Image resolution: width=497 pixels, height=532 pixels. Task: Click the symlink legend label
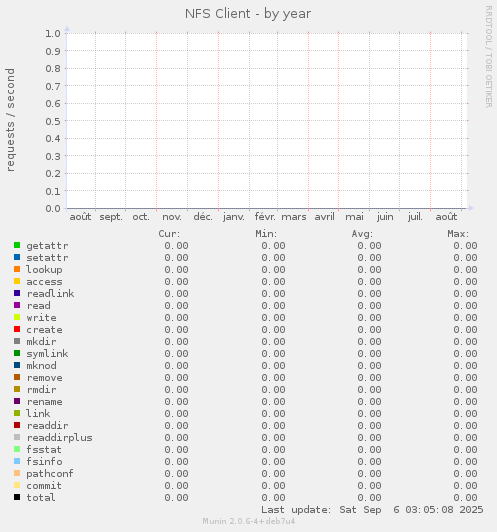click(47, 354)
